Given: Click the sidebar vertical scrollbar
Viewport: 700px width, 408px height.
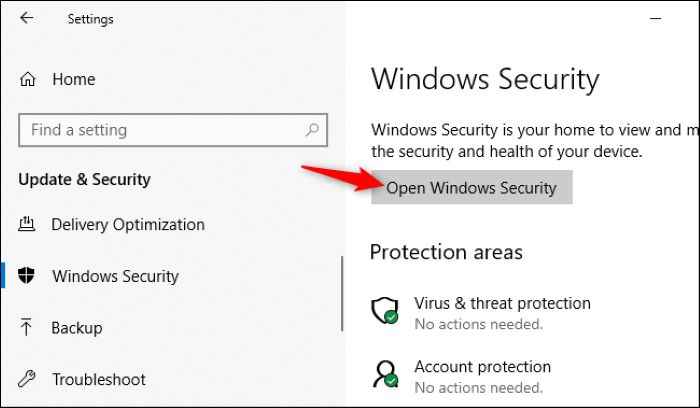Looking at the screenshot, I should 342,293.
